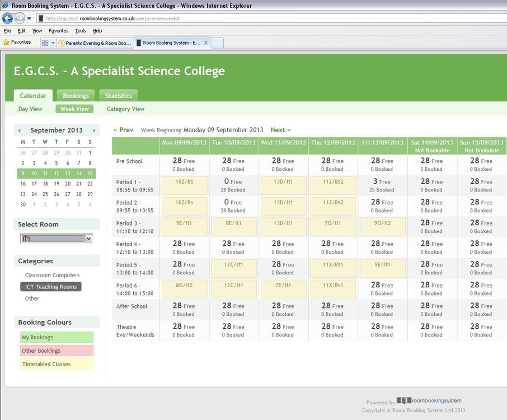The height and width of the screenshot is (420, 507).
Task: Click the My Bookings green colour swatch
Action: pos(57,337)
